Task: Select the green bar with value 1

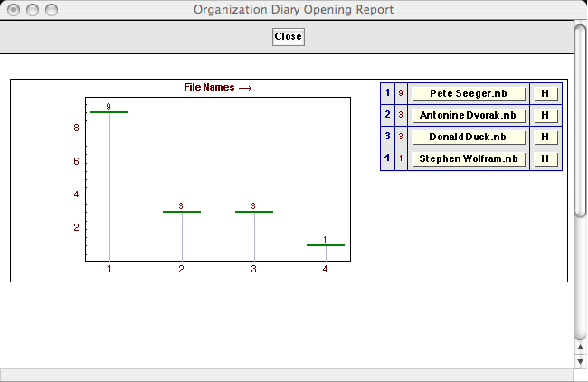Action: pos(326,245)
